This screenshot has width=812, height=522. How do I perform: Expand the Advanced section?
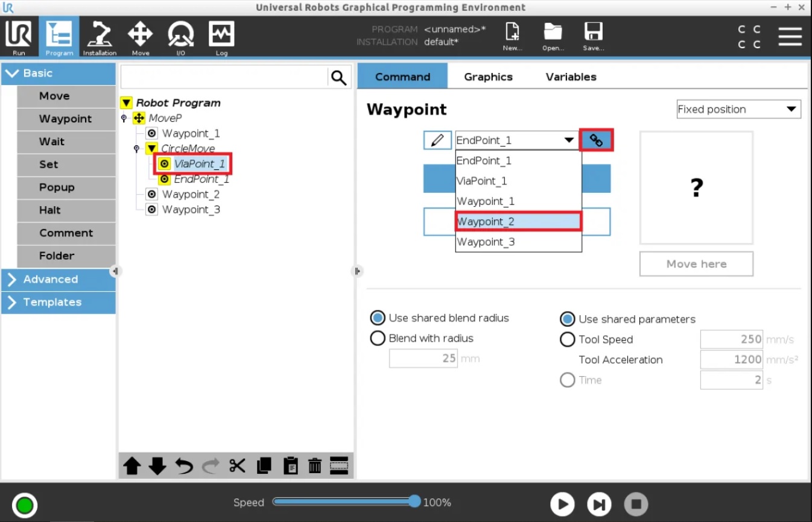(x=59, y=280)
